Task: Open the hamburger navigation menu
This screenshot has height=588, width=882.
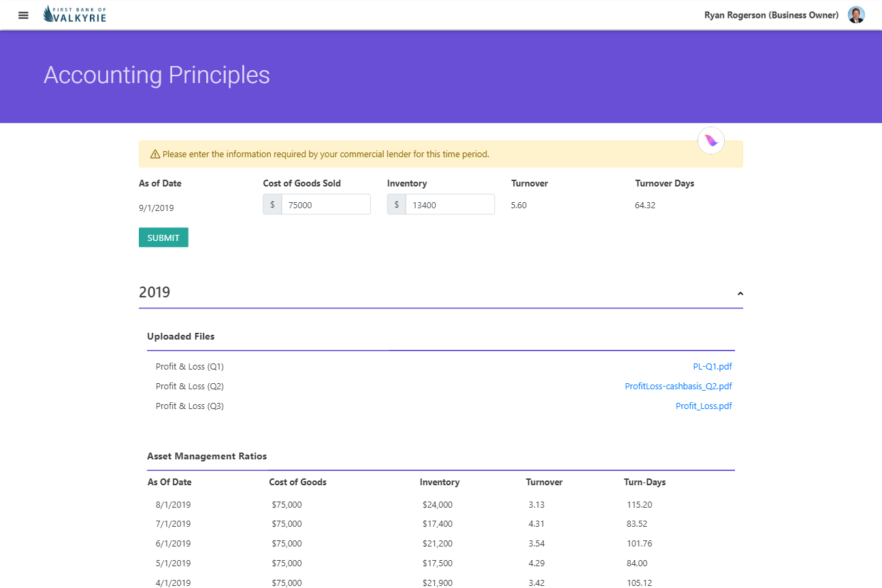Action: click(x=23, y=15)
